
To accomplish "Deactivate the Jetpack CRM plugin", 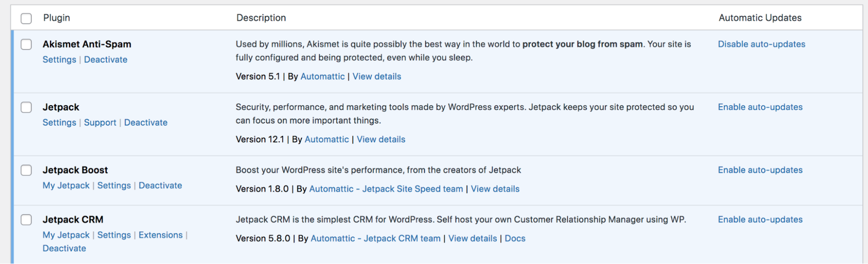I will [x=64, y=248].
